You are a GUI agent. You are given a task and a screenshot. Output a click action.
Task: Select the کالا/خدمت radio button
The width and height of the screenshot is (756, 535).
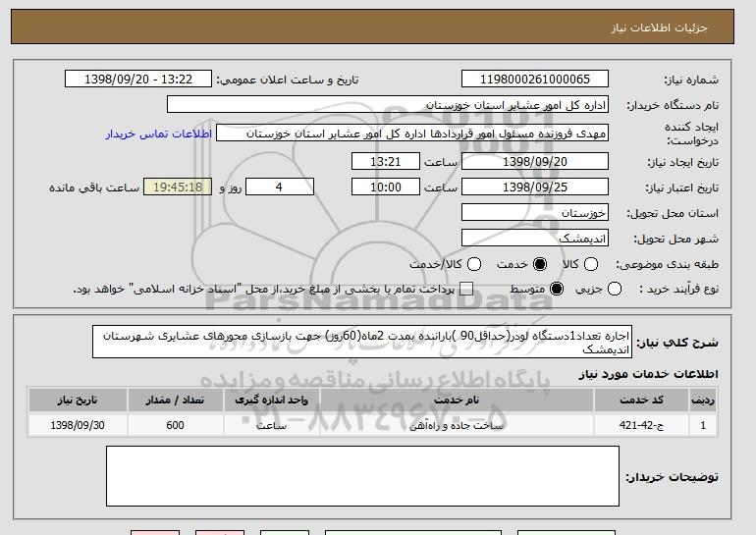click(x=474, y=264)
